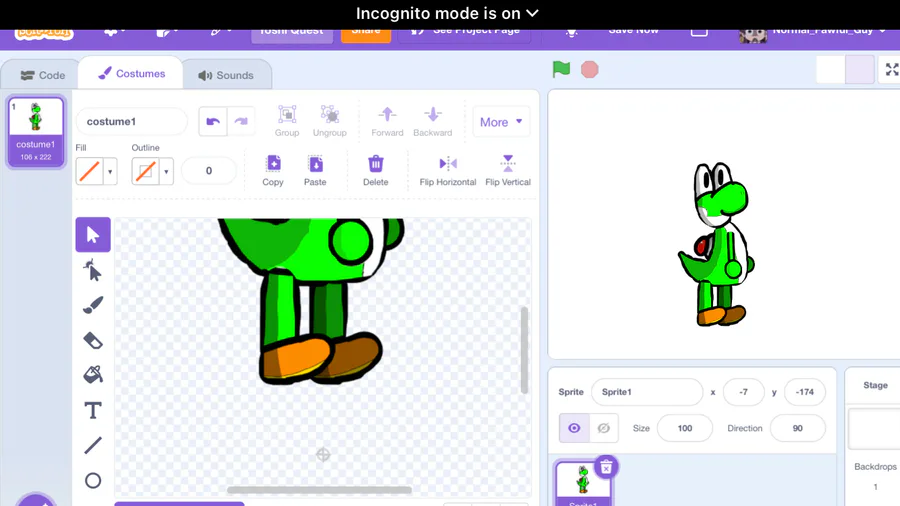Open the Sounds tab
Viewport: 900px width, 506px height.
[x=226, y=75]
